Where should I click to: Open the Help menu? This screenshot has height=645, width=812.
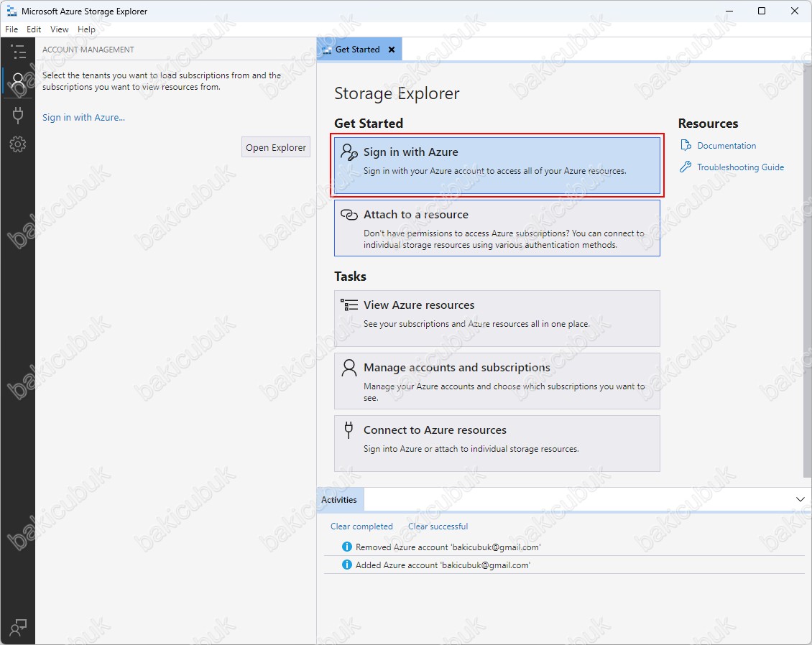point(86,29)
